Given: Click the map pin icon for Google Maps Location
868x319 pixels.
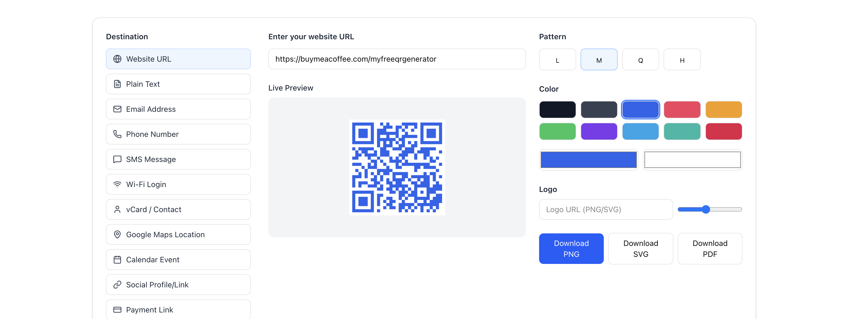Looking at the screenshot, I should click(117, 234).
